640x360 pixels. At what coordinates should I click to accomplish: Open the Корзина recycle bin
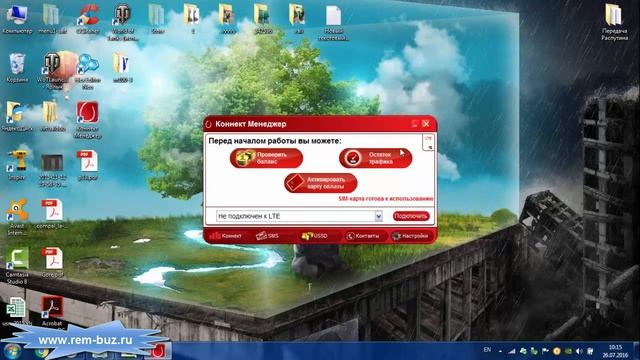point(17,68)
